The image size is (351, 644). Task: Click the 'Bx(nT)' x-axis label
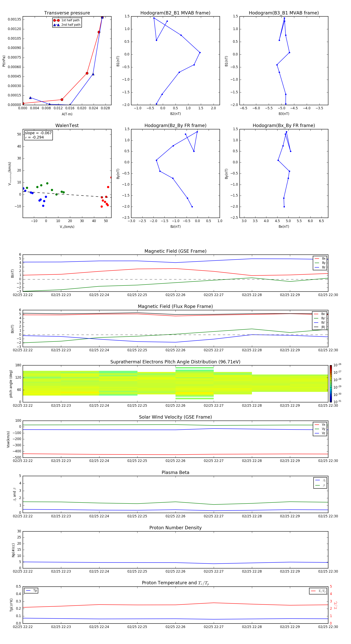point(284,227)
